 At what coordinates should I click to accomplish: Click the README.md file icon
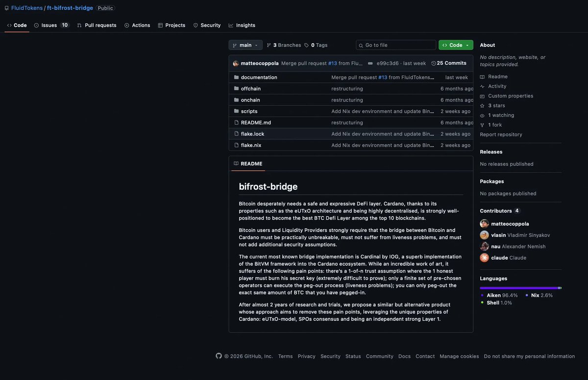point(237,123)
